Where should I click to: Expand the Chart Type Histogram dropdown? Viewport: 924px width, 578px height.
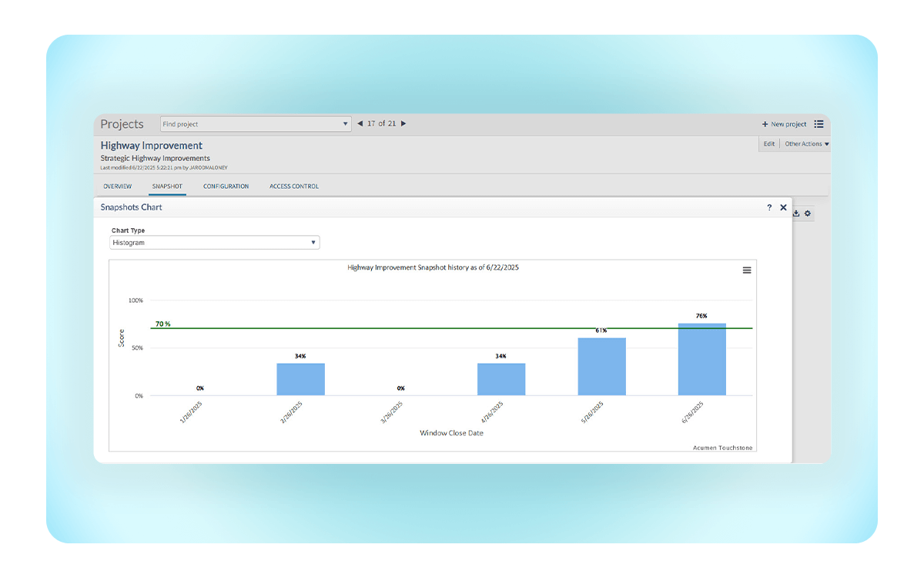click(215, 243)
